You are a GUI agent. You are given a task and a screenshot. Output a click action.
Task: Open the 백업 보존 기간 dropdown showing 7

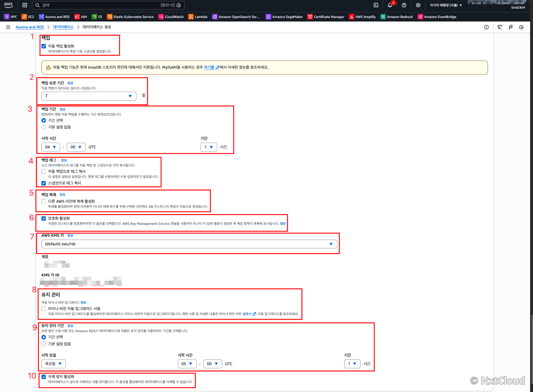89,96
